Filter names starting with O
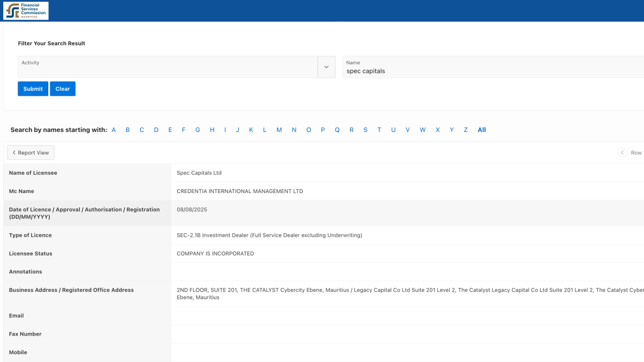Screen dimensions: 644x362 [x=309, y=130]
